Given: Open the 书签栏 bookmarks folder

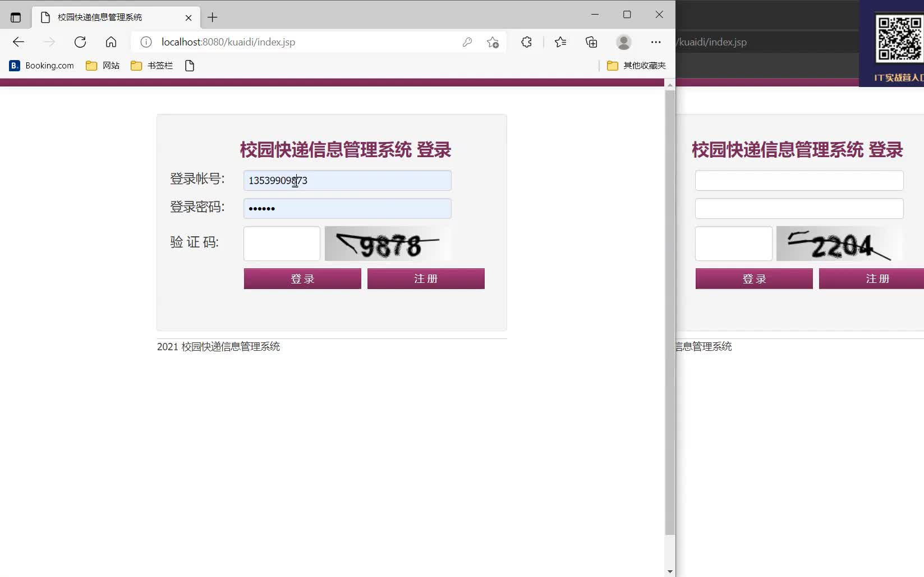Looking at the screenshot, I should coord(151,66).
